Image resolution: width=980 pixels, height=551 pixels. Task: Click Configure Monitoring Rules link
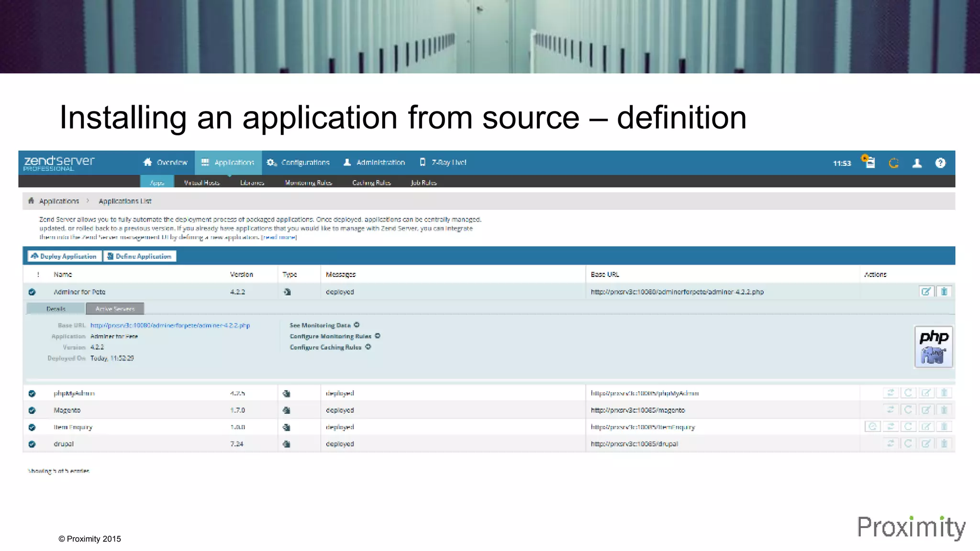click(x=335, y=336)
